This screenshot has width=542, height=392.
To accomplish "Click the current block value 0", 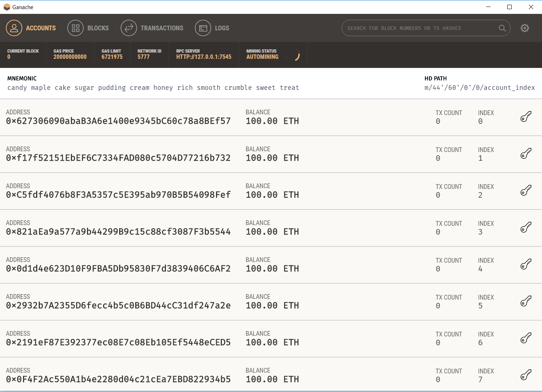I will (9, 57).
